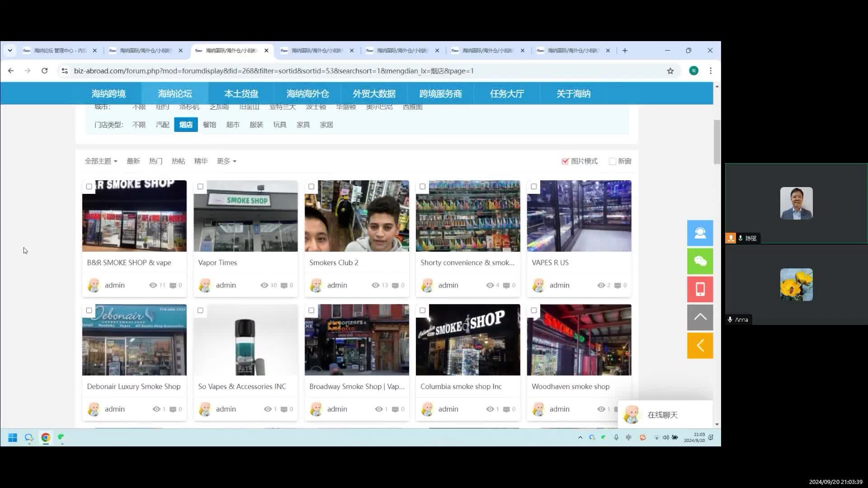Open the 海纳海外仓 navigation menu

coord(307,94)
